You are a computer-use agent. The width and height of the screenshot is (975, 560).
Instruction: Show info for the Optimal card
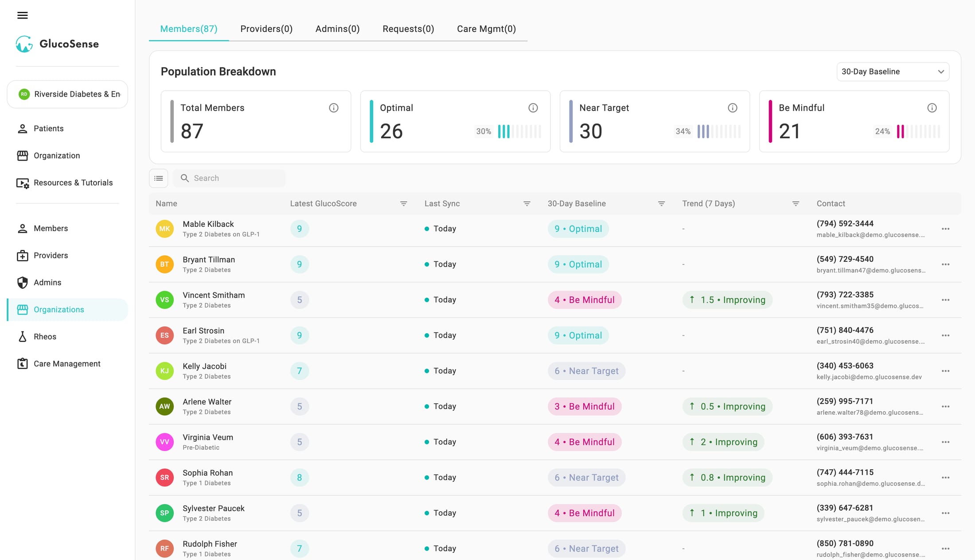point(533,108)
